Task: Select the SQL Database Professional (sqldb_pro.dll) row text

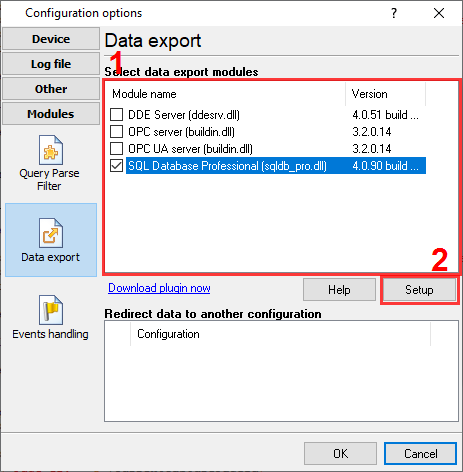Action: tap(228, 166)
